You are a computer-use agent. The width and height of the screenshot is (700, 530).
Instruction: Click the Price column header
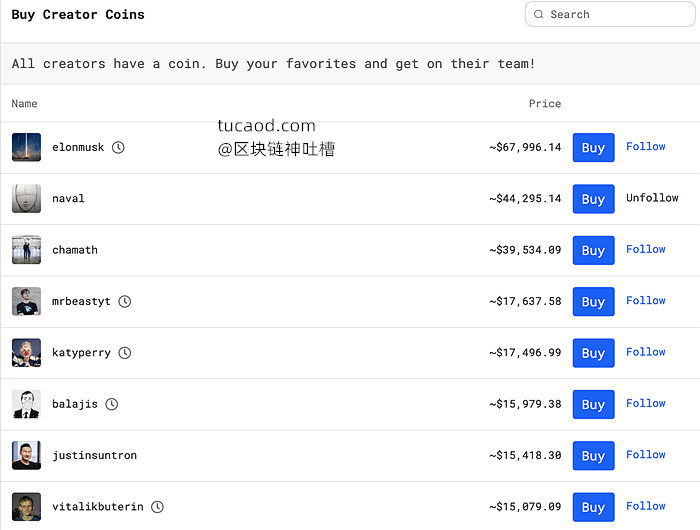click(545, 104)
